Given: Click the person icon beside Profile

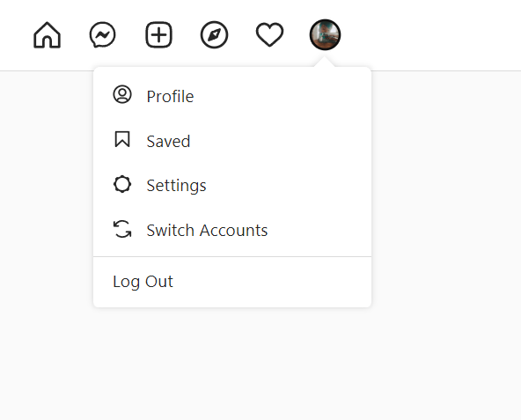Looking at the screenshot, I should pos(122,94).
